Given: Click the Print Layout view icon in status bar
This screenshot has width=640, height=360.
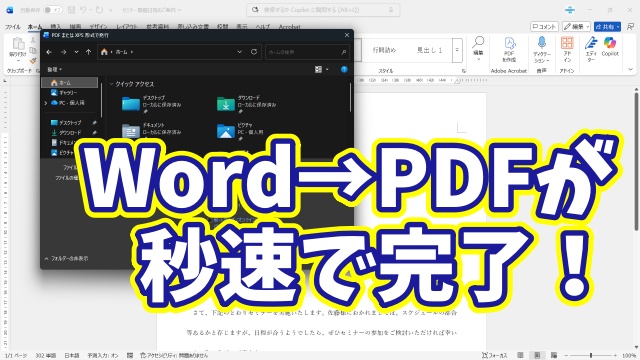Looking at the screenshot, I should pos(537,356).
